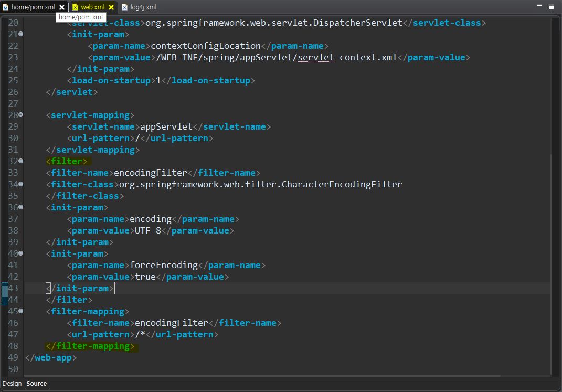Click line number 50 in the gutter
Screen dimensions: 562x392
click(x=13, y=369)
